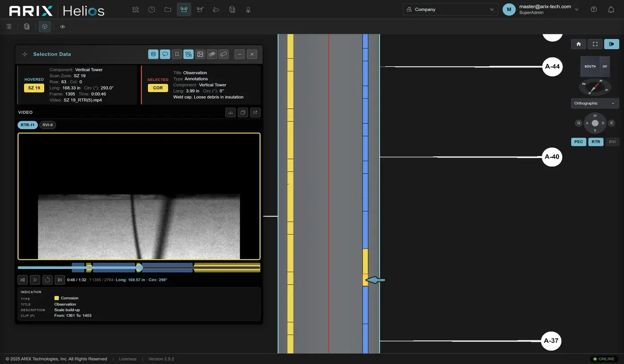Screen dimensions: 624x364
Task: Click the Licenses link in the footer
Action: point(127,359)
